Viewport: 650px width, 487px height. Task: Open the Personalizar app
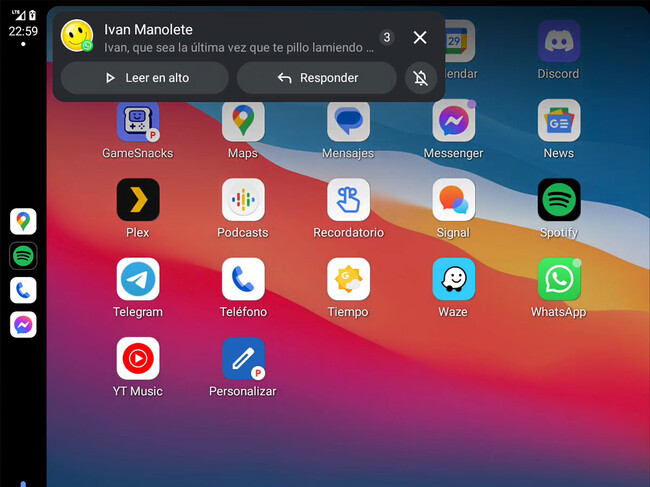(243, 359)
